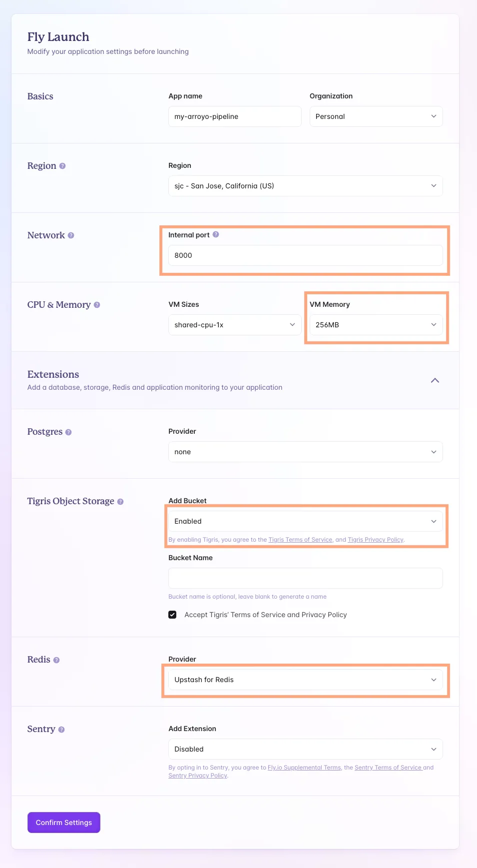Open the Sentry Privacy Policy link
Image resolution: width=477 pixels, height=868 pixels.
coord(198,776)
